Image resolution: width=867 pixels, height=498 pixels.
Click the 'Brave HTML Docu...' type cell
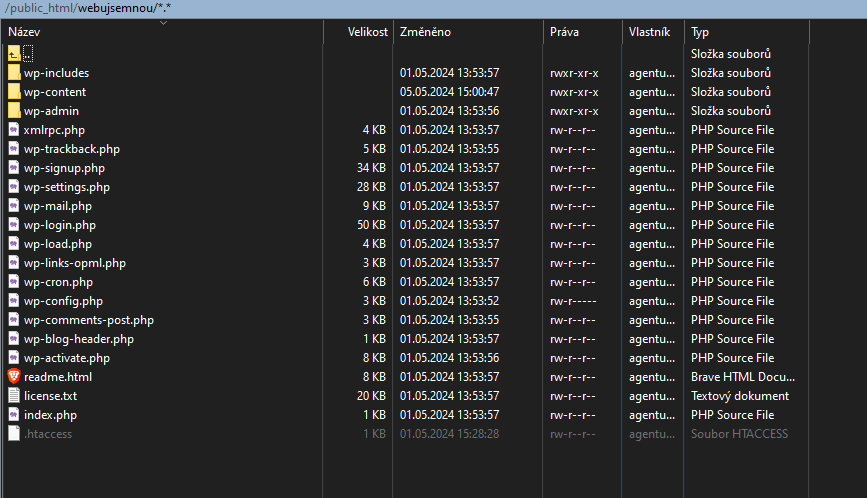coord(743,376)
